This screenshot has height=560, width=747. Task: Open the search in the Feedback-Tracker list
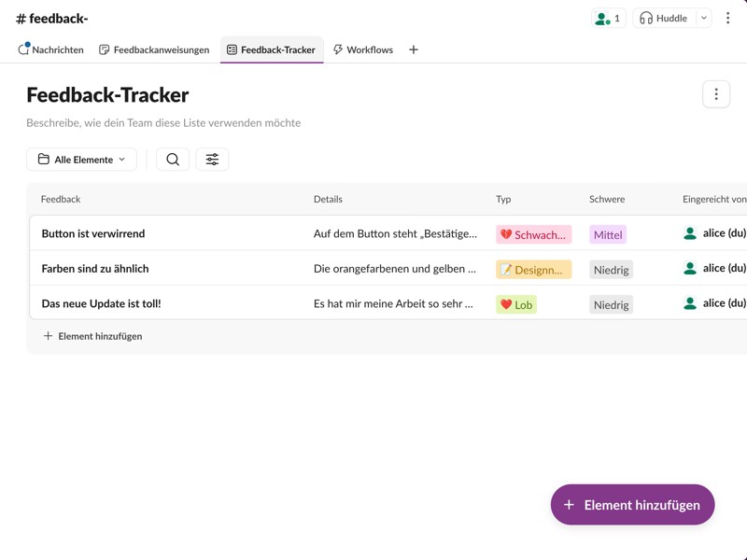[173, 159]
